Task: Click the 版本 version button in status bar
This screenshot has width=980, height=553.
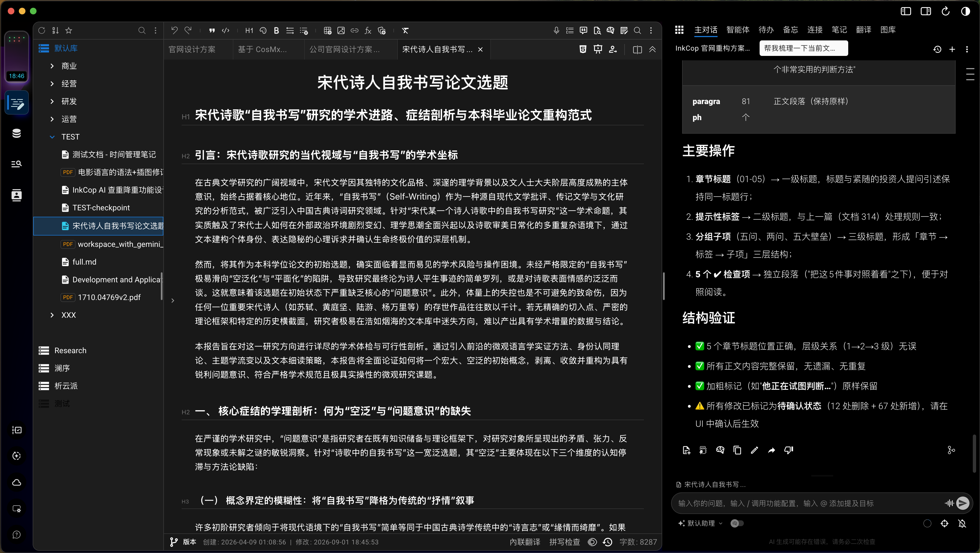Action: pyautogui.click(x=183, y=542)
